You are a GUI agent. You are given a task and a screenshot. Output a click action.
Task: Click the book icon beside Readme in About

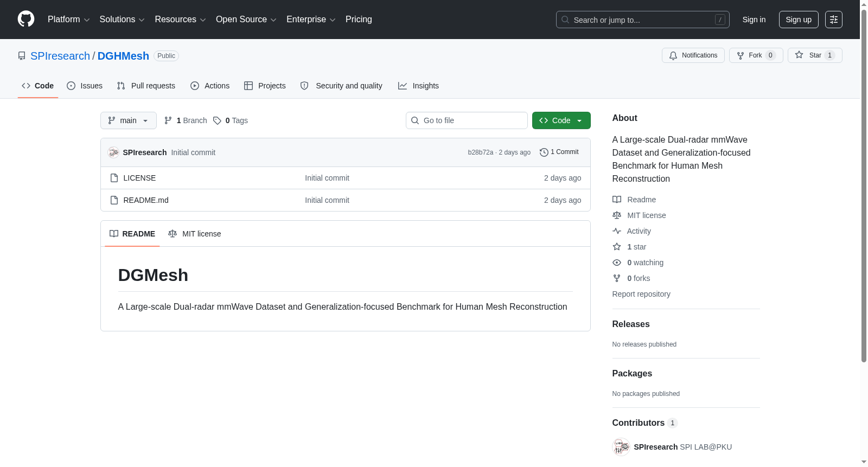[617, 200]
